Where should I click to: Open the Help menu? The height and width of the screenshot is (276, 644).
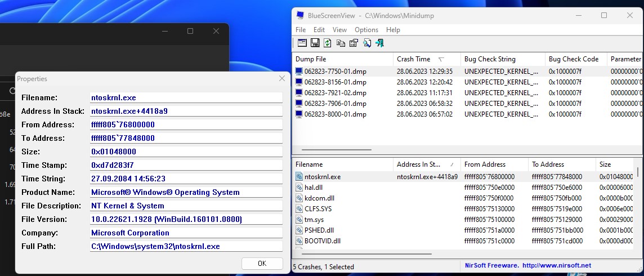pyautogui.click(x=393, y=29)
